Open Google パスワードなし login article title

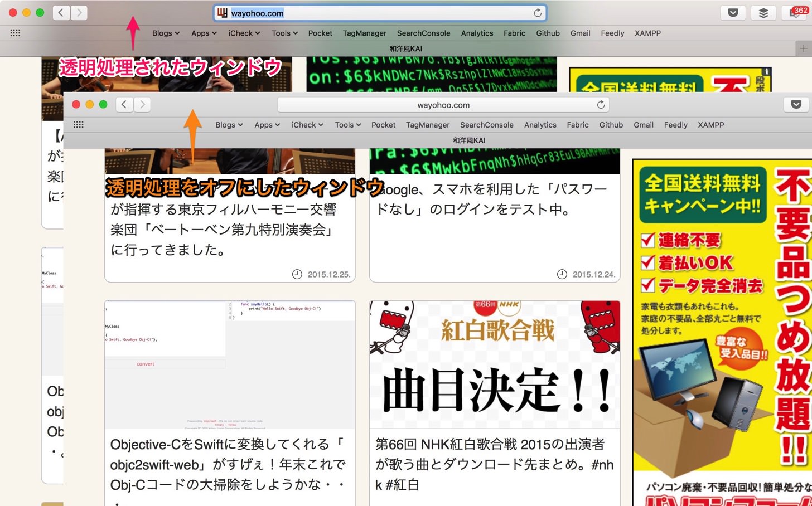(491, 200)
